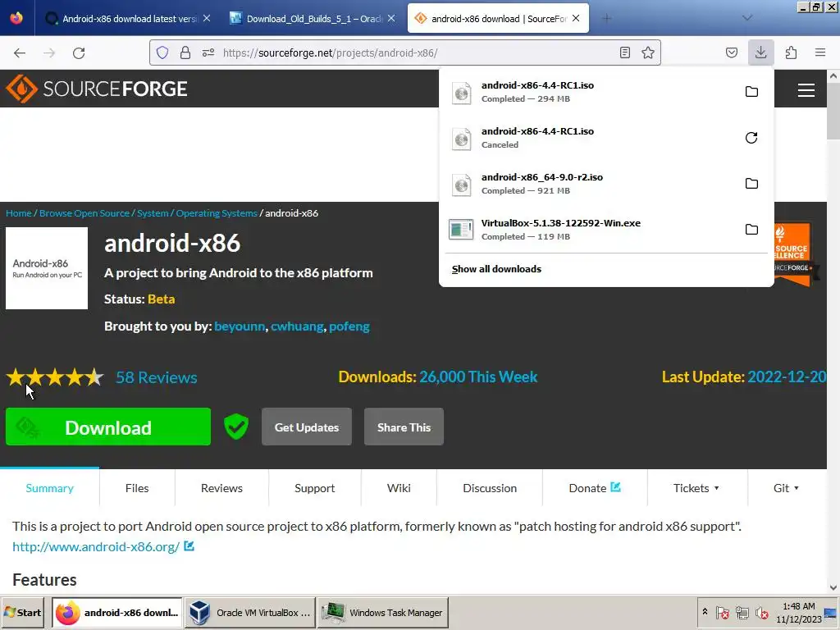The height and width of the screenshot is (630, 840).
Task: Open the Firefox application menu
Action: click(820, 52)
